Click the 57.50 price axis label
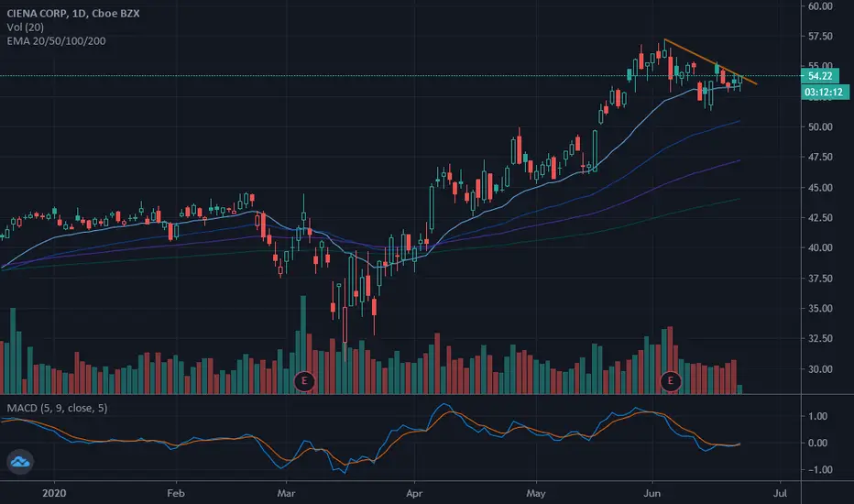Screen dimensions: 854x504 click(820, 37)
